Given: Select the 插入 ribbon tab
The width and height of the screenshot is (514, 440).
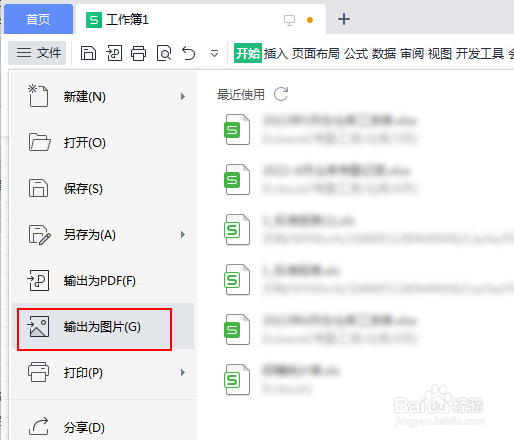Looking at the screenshot, I should click(276, 53).
